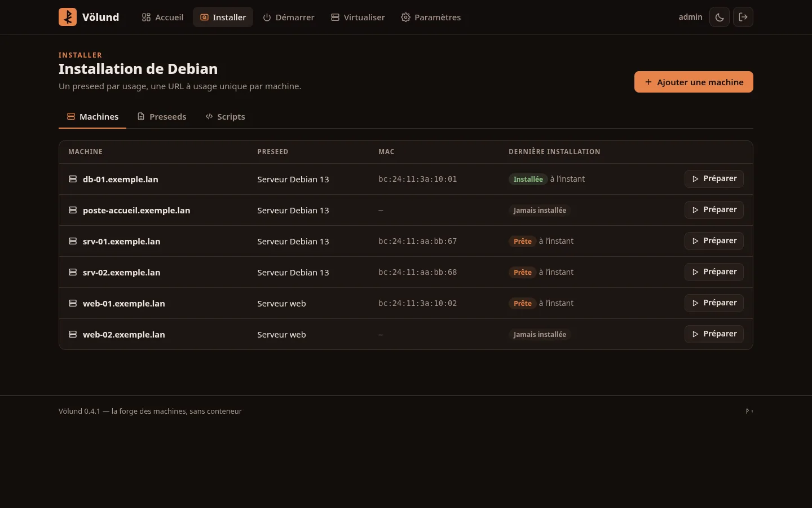Viewport: 812px width, 508px height.
Task: Open Virtualiser section
Action: point(358,17)
